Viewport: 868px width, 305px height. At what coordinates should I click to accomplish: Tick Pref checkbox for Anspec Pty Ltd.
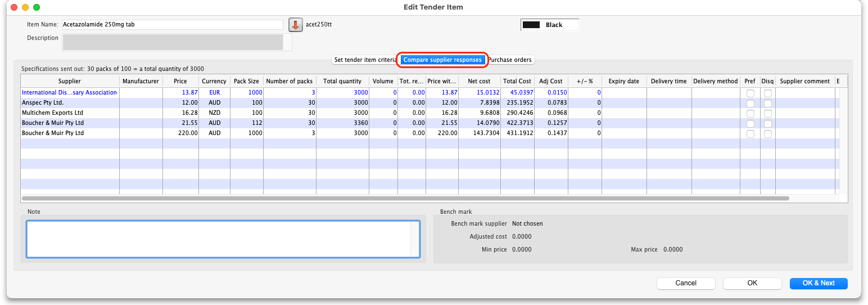click(750, 103)
